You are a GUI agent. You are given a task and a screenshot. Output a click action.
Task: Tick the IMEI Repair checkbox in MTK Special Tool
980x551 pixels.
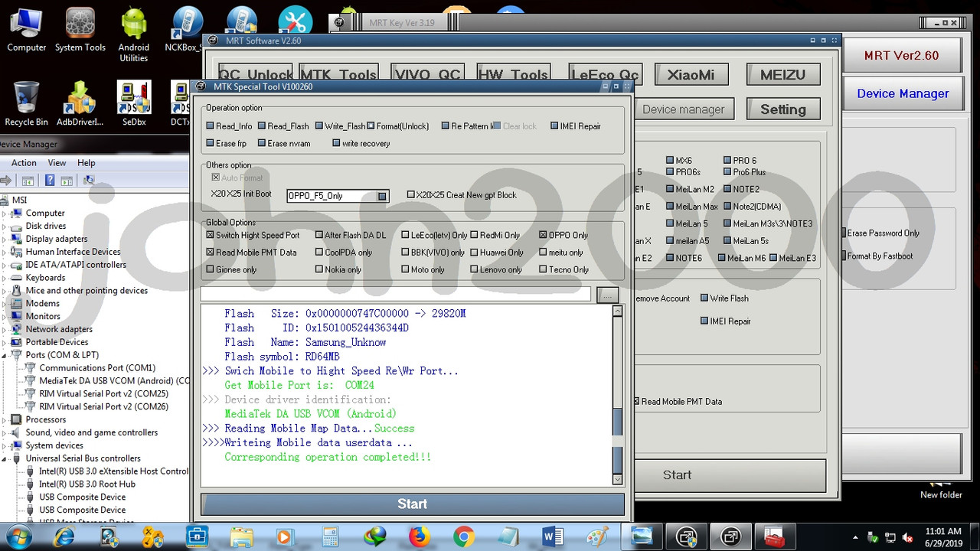554,126
